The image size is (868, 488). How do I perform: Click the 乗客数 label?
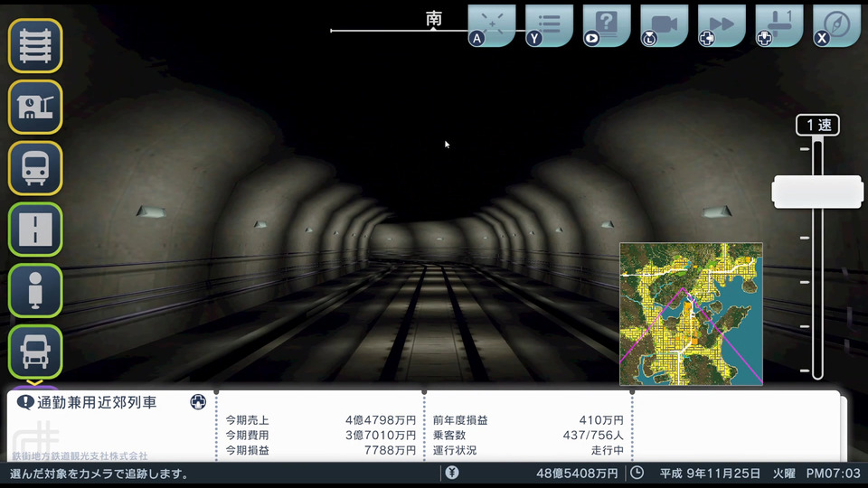(449, 436)
